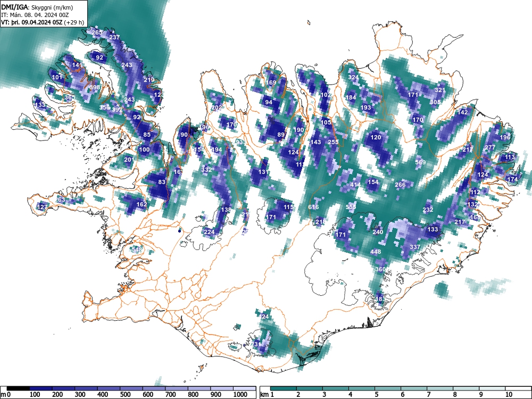Click the visibility value 184
Viewport: 532px width, 399px height.
click(x=351, y=97)
